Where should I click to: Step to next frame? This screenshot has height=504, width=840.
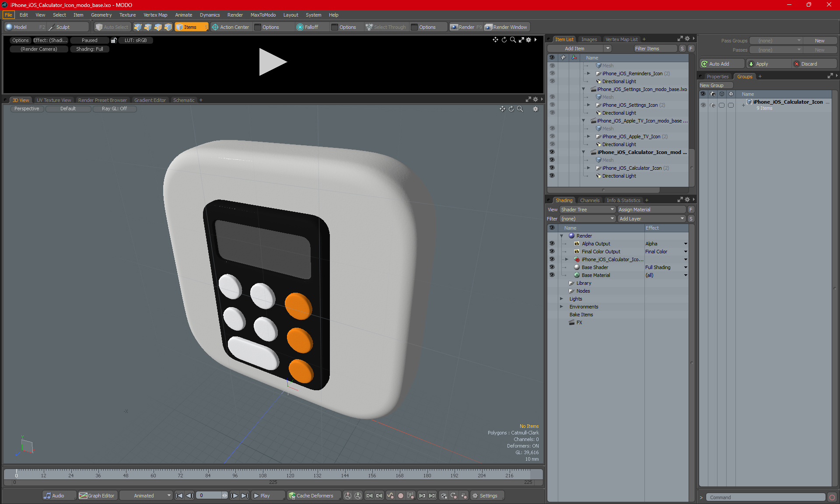(234, 496)
